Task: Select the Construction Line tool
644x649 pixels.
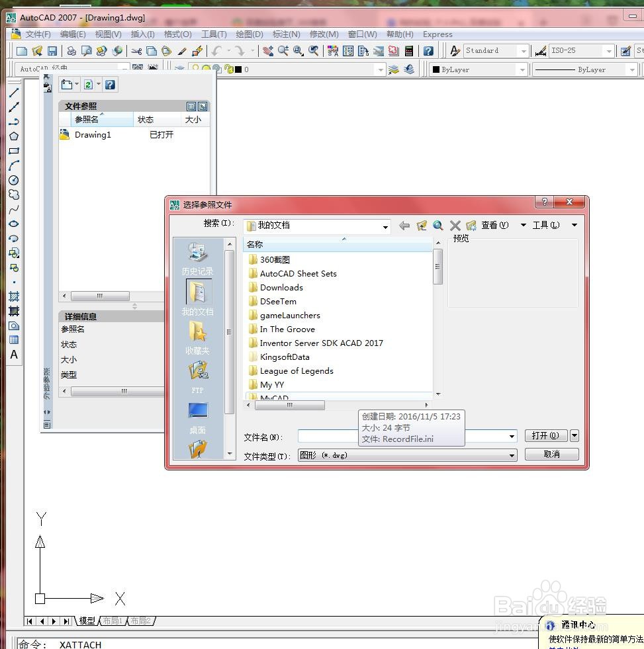Action: click(14, 107)
